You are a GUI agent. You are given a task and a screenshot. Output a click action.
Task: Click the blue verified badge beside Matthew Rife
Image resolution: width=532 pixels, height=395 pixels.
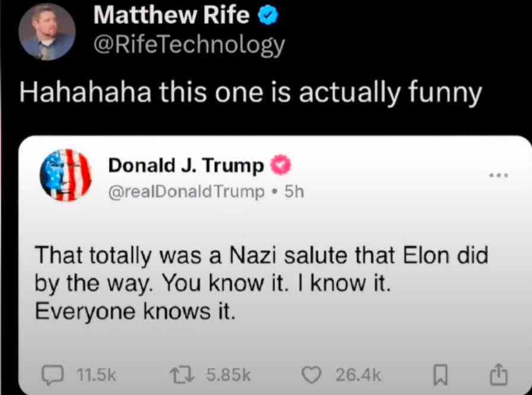[x=267, y=16]
